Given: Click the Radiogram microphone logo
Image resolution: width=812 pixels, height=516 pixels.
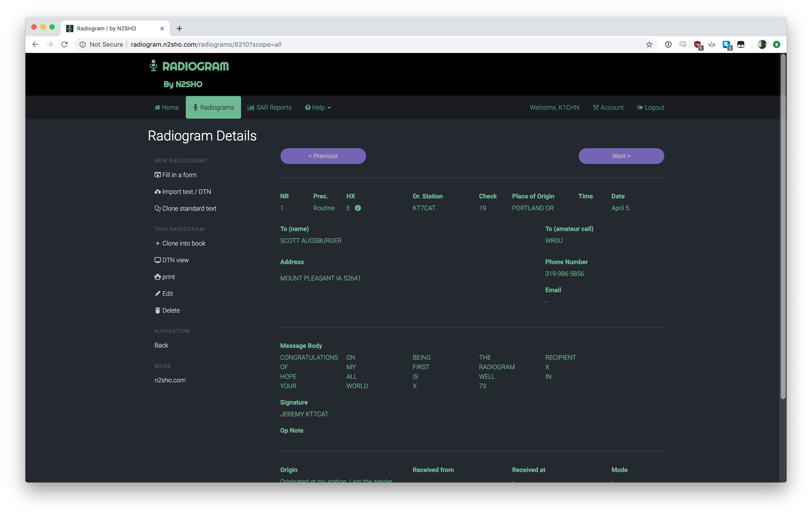Looking at the screenshot, I should [153, 65].
